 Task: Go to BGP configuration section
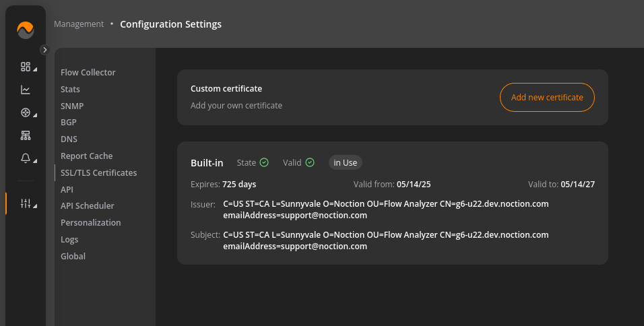[69, 123]
